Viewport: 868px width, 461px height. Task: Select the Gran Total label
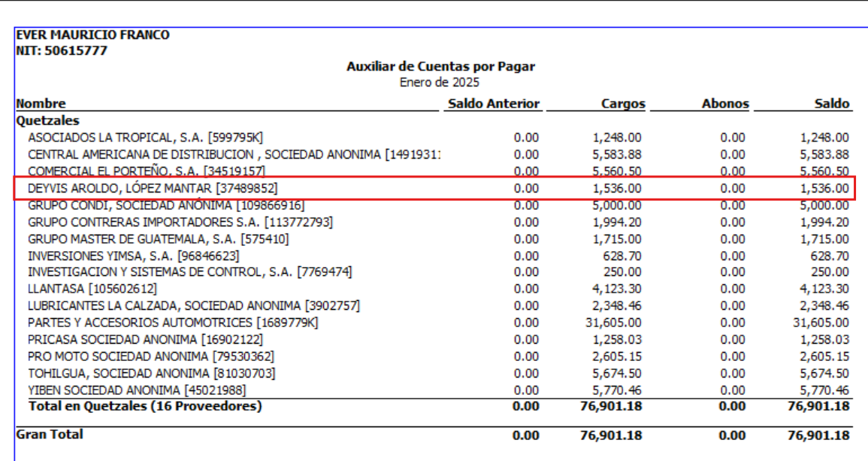coord(50,435)
